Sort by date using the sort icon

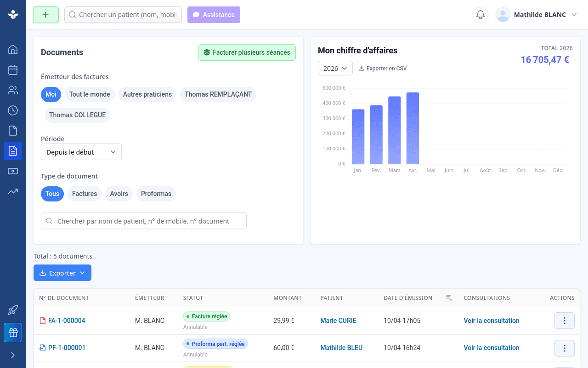449,298
